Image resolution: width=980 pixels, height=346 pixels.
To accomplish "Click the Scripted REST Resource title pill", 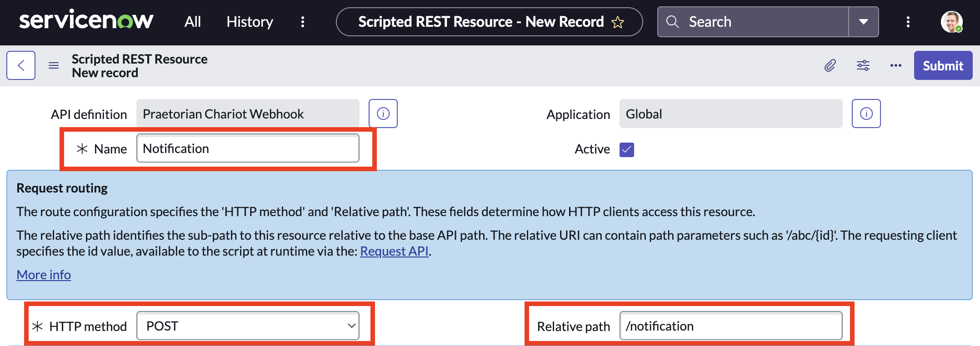I will (x=489, y=22).
